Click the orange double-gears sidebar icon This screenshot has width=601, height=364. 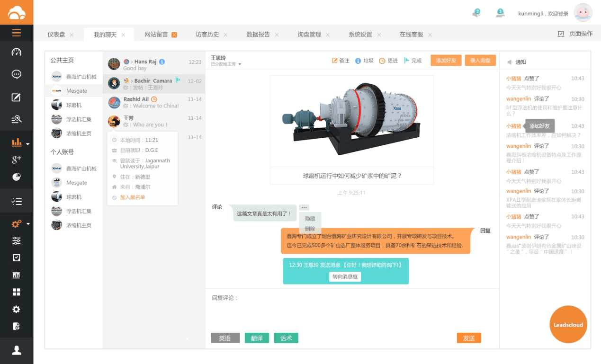(17, 224)
